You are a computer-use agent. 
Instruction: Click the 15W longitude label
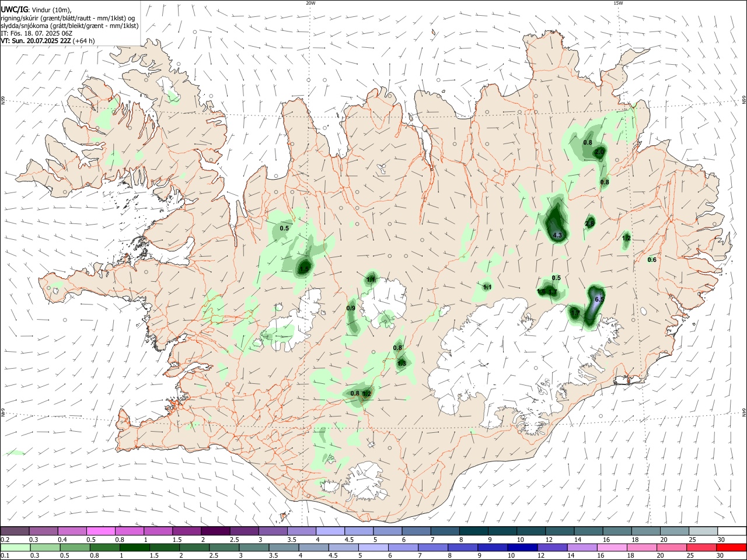[619, 3]
